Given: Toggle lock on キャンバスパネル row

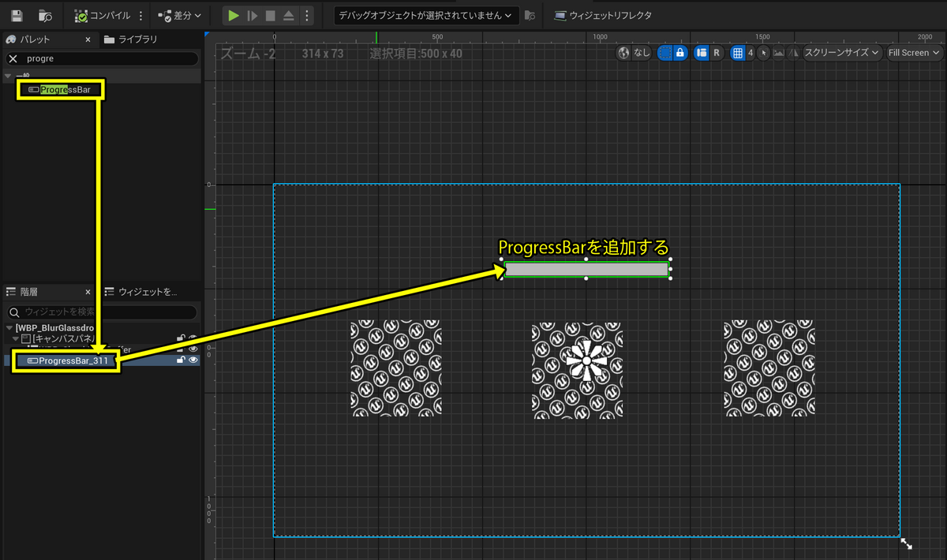Looking at the screenshot, I should tap(181, 338).
